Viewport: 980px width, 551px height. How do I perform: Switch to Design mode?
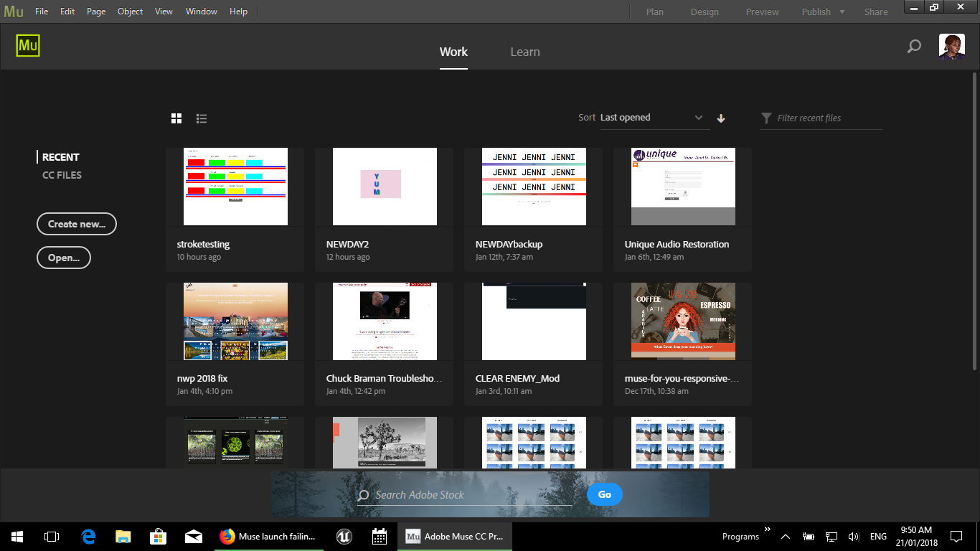click(705, 11)
